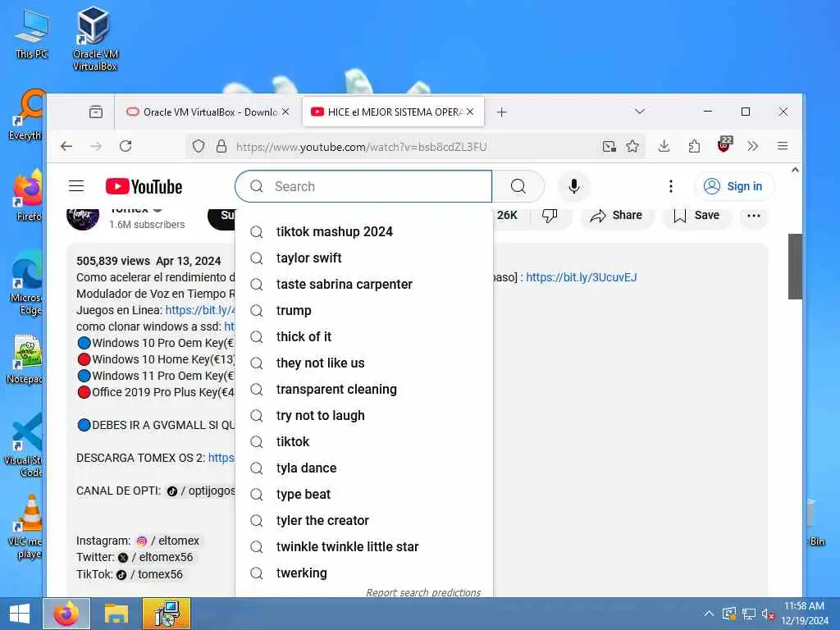List all tabs dropdown arrow

640,112
